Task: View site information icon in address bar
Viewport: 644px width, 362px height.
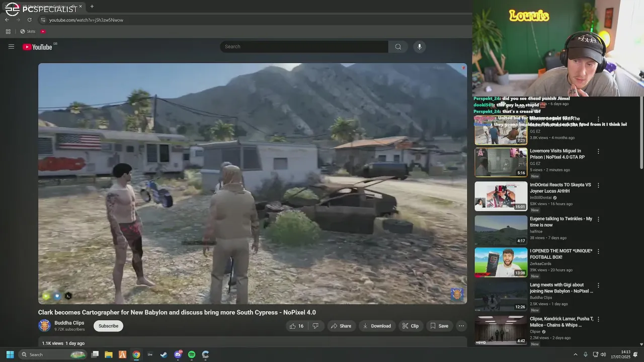Action: pyautogui.click(x=43, y=20)
